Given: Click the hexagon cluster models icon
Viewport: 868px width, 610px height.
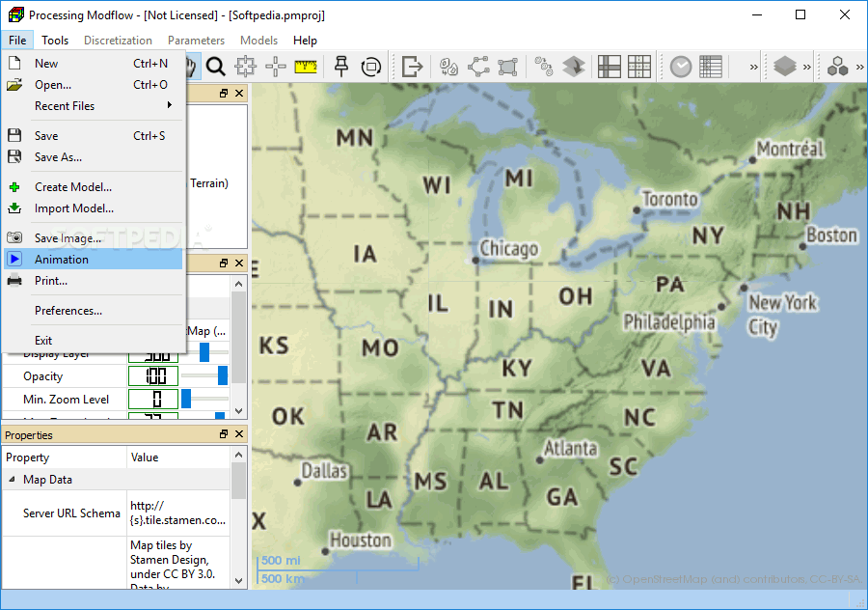Looking at the screenshot, I should point(837,67).
